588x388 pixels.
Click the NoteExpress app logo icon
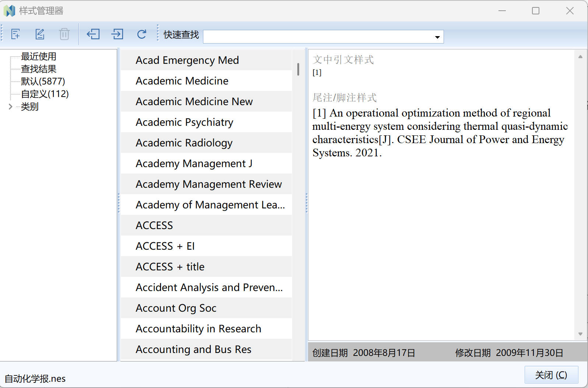tap(9, 11)
